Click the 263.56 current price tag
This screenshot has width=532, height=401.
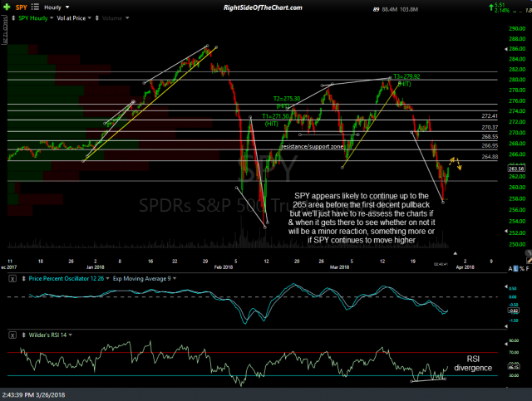click(516, 169)
